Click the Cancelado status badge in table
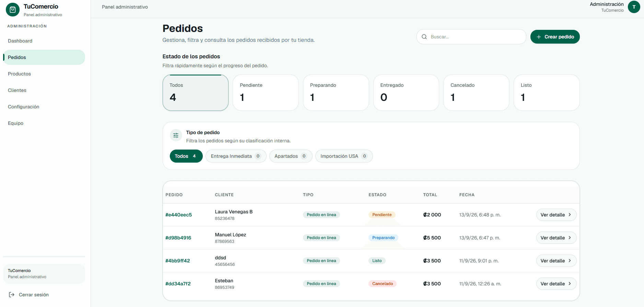Screen dimensions: 644x307 tap(383, 284)
